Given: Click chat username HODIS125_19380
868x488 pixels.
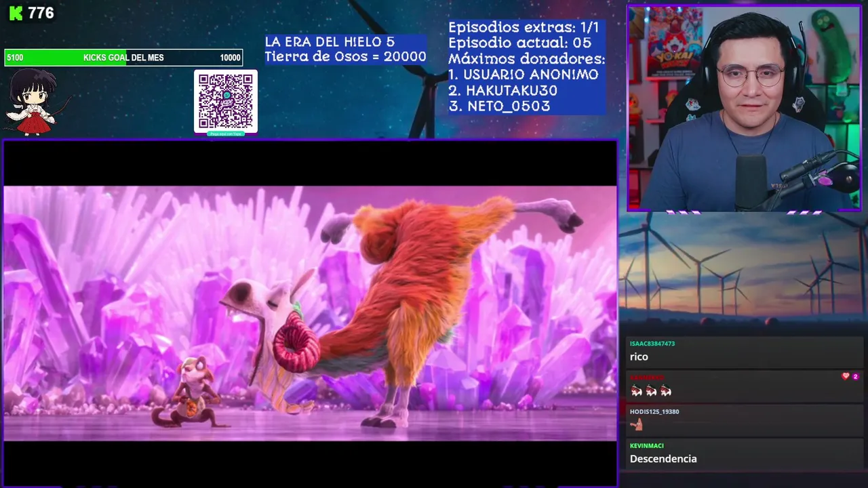Looking at the screenshot, I should pyautogui.click(x=654, y=411).
